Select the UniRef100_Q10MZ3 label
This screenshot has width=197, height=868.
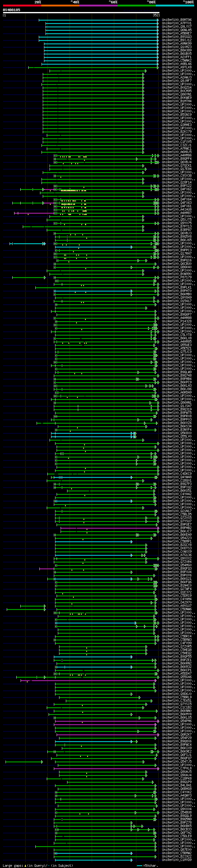click(176, 47)
